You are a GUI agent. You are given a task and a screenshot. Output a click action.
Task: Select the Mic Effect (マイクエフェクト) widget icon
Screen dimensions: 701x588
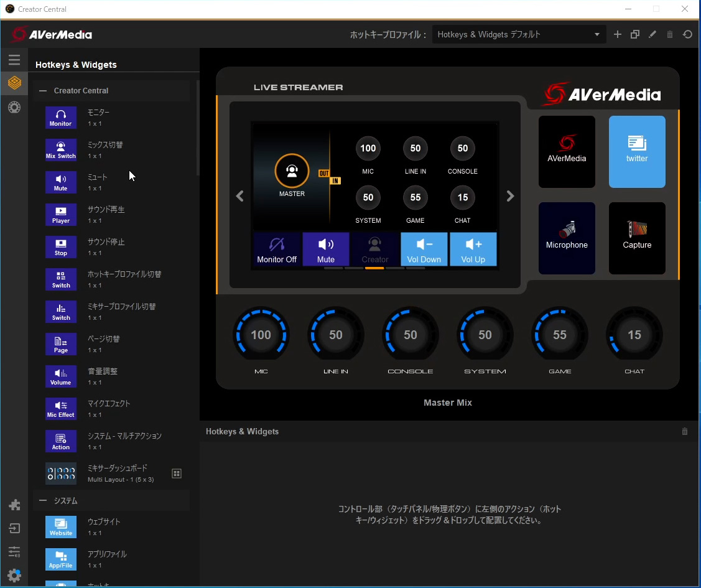click(61, 409)
